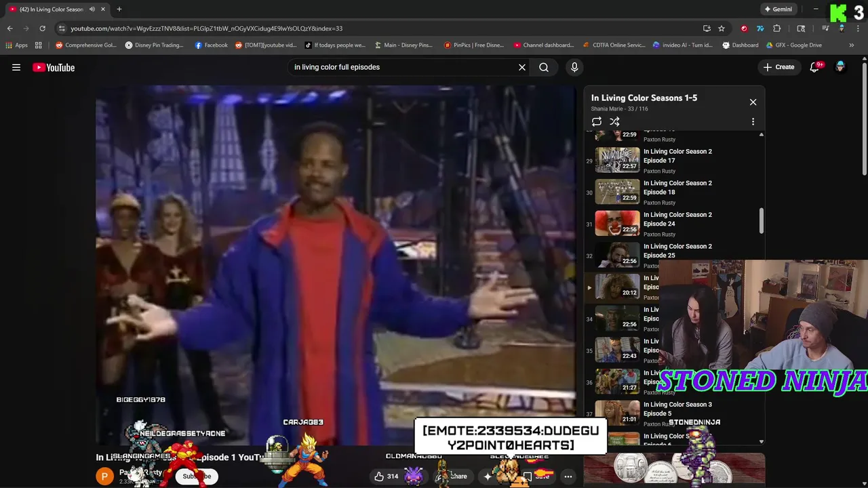
Task: Open the Chrome media control icon
Action: 825,28
